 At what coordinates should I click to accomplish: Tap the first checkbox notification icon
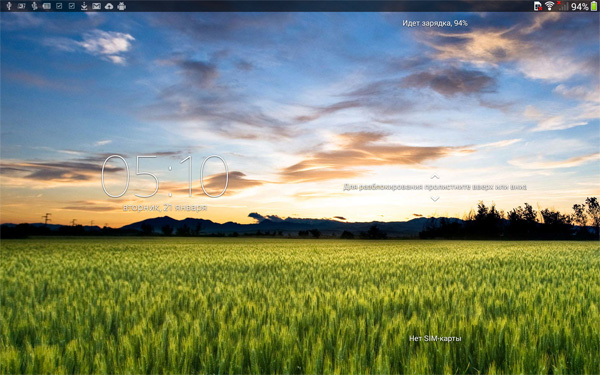[x=59, y=6]
